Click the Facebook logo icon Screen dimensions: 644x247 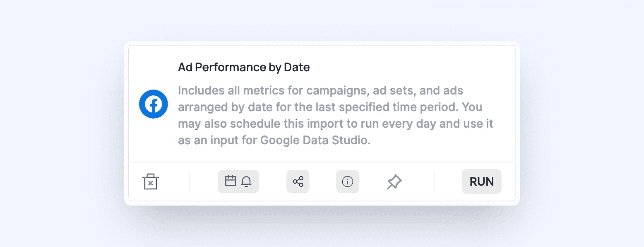pyautogui.click(x=154, y=104)
